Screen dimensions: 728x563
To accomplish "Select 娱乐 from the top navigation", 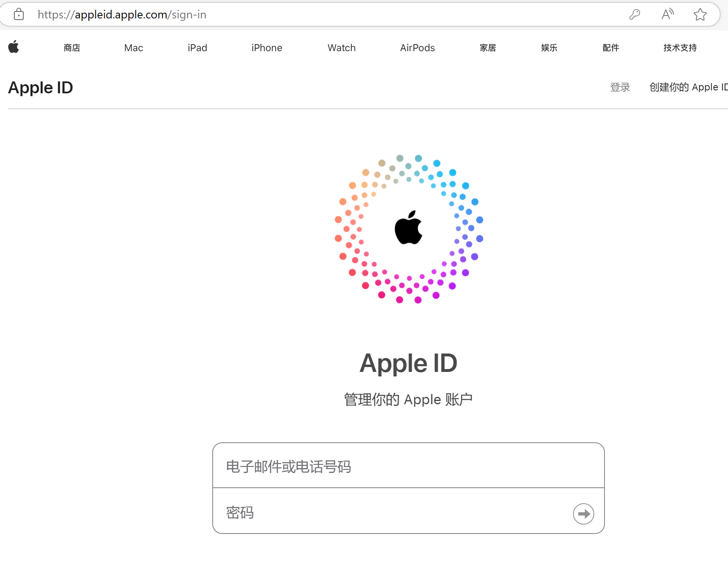I will click(549, 48).
